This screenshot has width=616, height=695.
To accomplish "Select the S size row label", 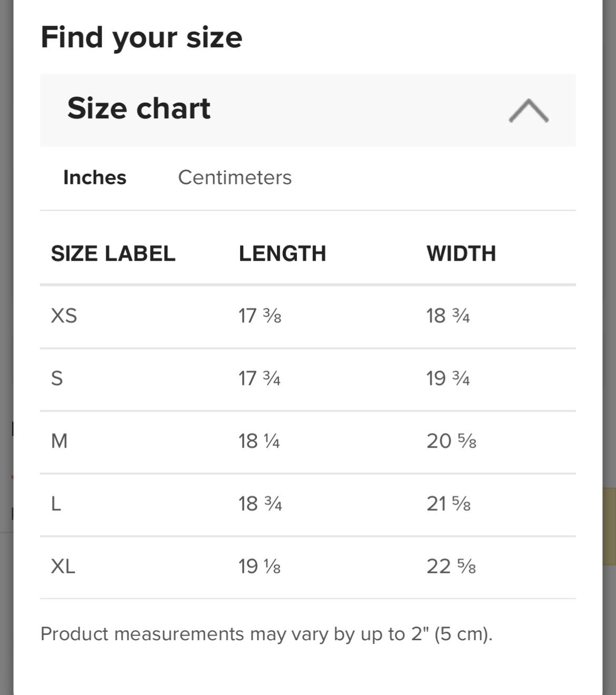I will [x=57, y=379].
